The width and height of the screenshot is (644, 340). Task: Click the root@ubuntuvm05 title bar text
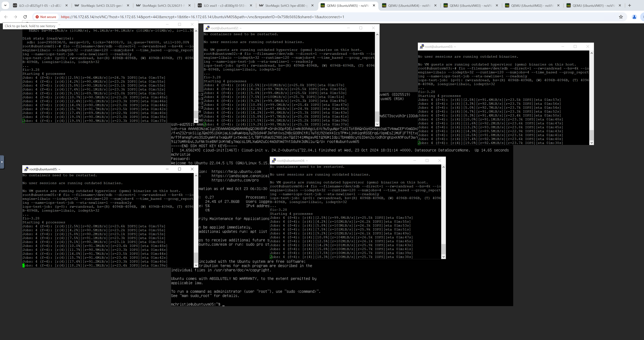coord(45,169)
